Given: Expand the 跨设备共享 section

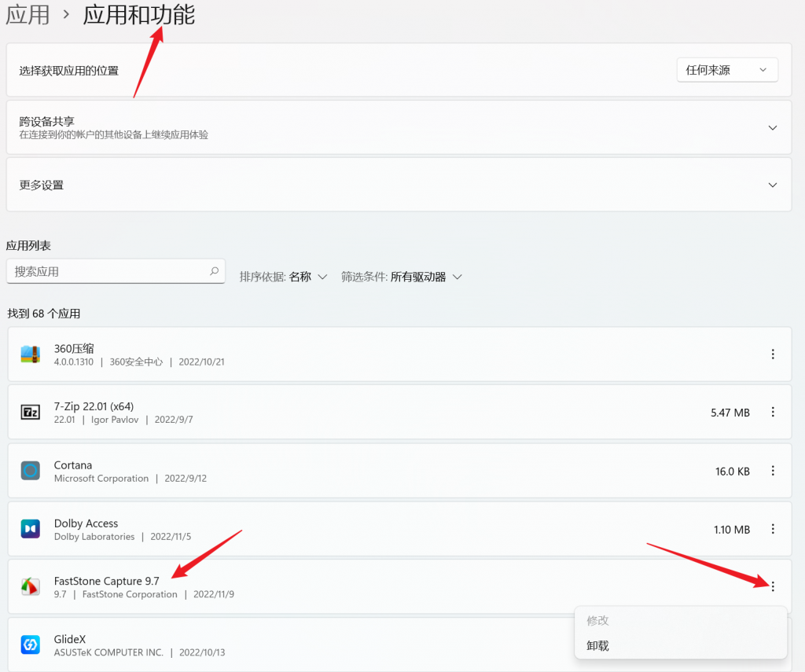Looking at the screenshot, I should click(x=772, y=128).
